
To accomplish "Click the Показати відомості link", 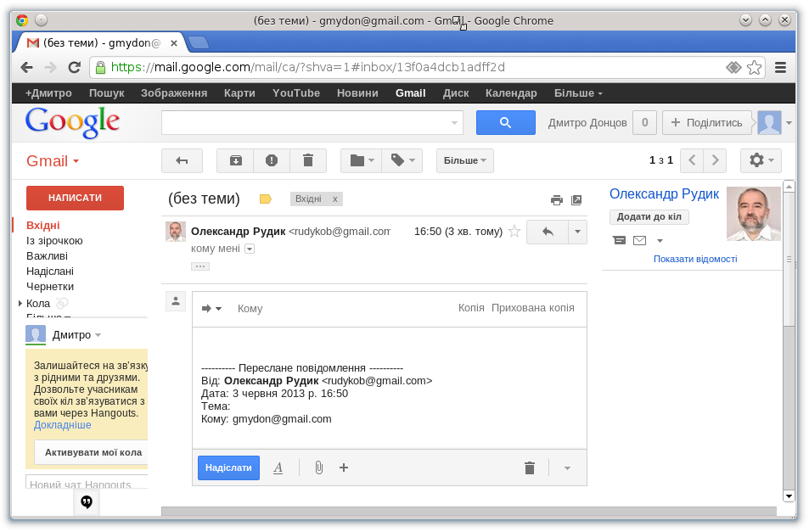I will point(695,260).
